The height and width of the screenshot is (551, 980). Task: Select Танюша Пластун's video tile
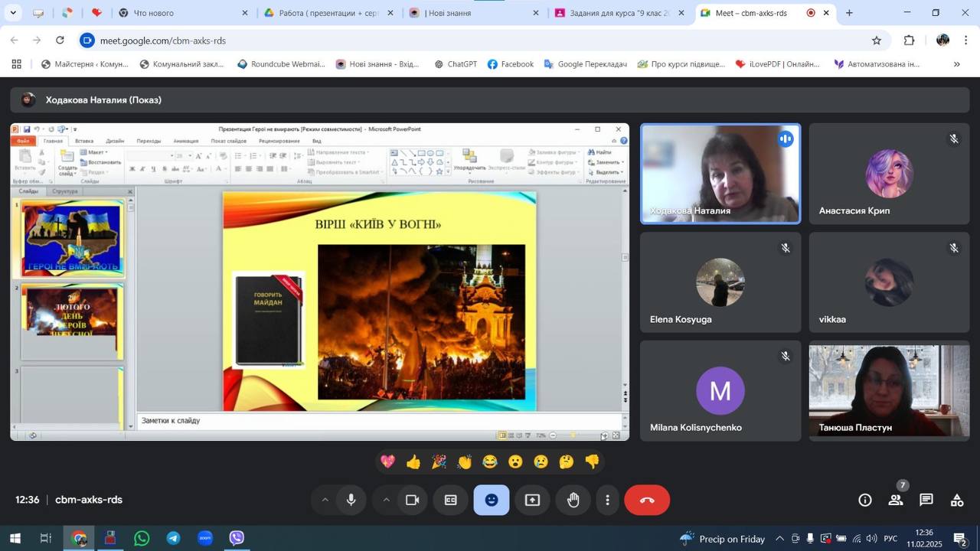(x=889, y=392)
